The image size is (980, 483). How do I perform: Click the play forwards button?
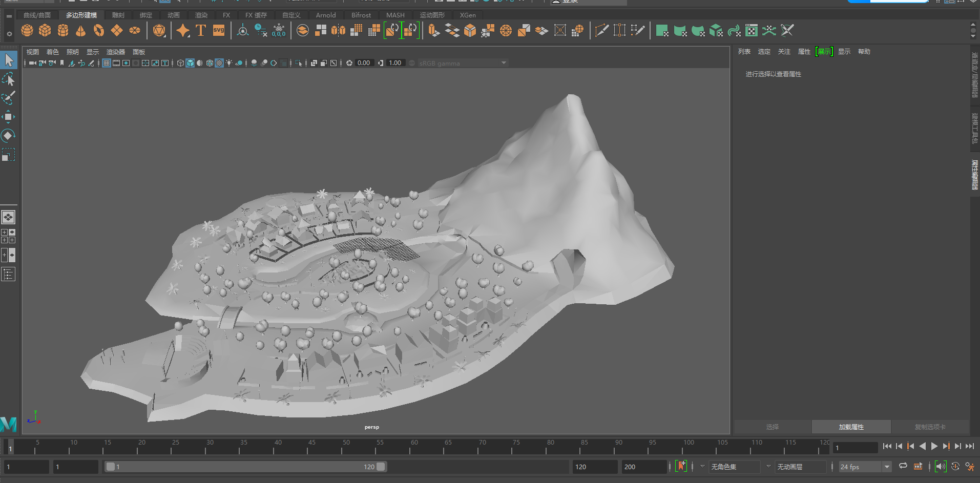(x=934, y=447)
